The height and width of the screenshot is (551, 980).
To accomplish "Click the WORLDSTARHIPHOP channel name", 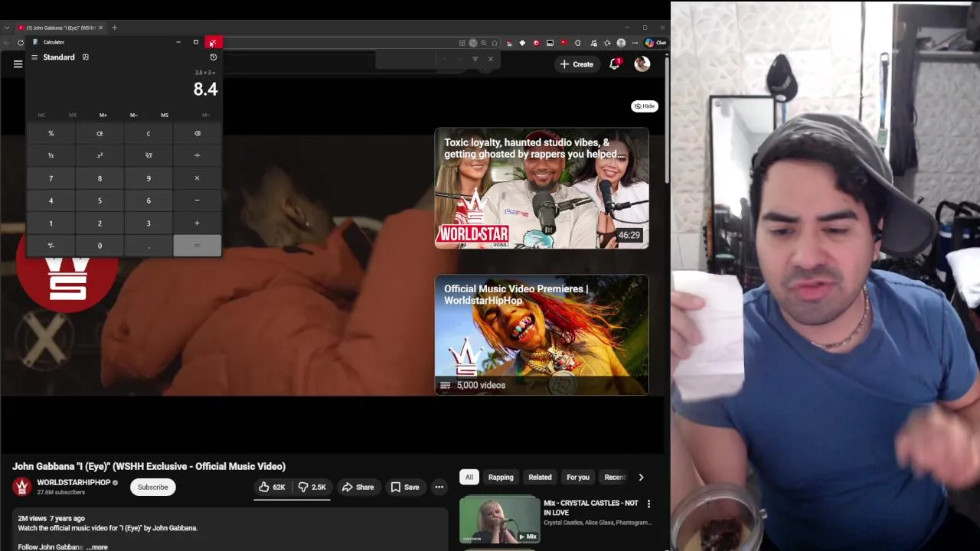I will 73,482.
